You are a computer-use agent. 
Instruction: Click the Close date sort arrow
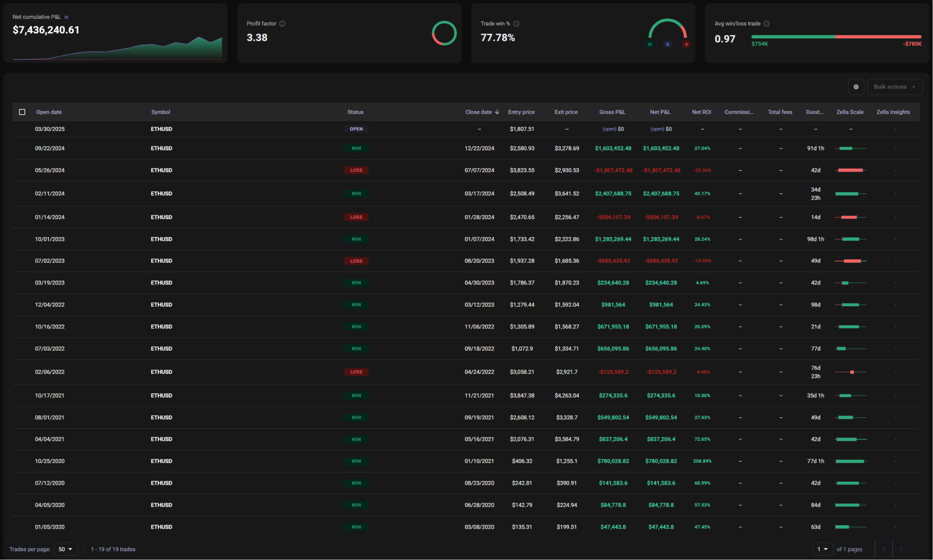[497, 112]
